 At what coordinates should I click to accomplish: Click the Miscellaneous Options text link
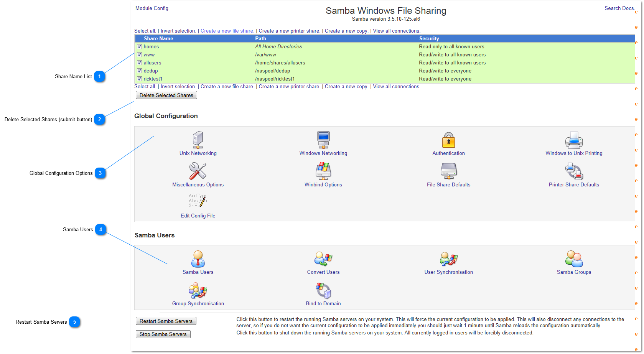(x=198, y=184)
